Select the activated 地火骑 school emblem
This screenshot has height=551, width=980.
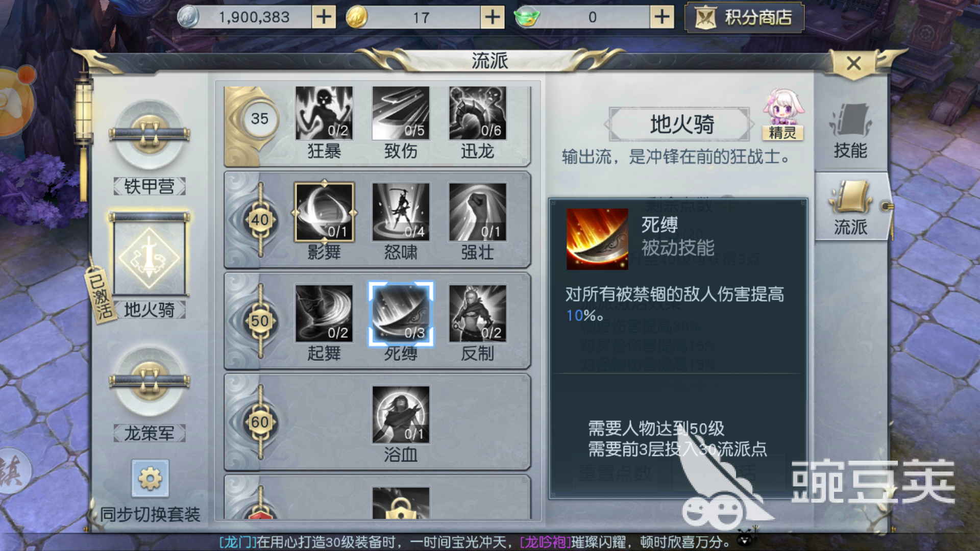(149, 255)
